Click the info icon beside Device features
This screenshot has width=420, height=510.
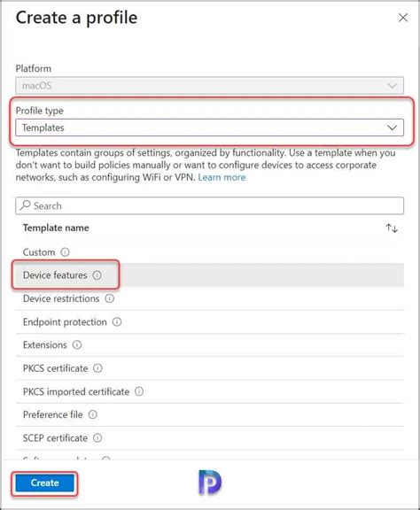pos(97,275)
